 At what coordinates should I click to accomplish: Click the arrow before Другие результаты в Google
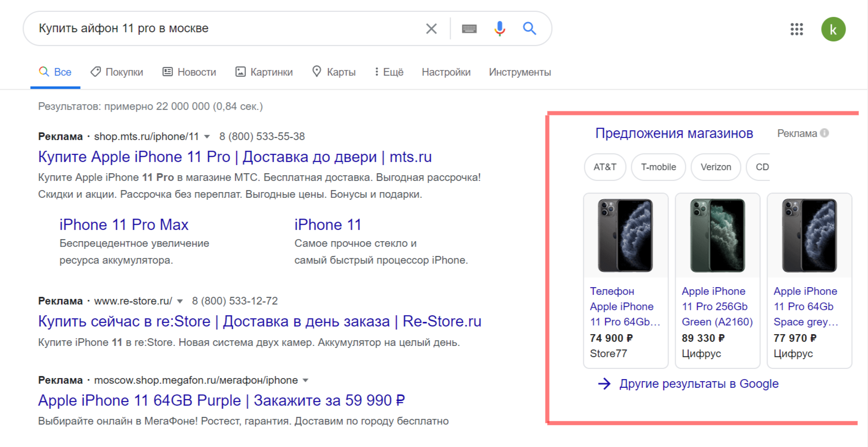604,384
